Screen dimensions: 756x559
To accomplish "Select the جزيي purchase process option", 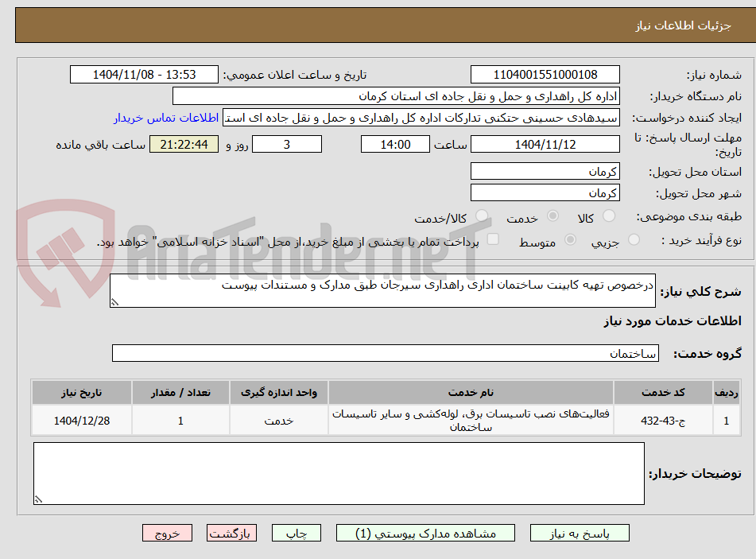I will click(x=634, y=239).
